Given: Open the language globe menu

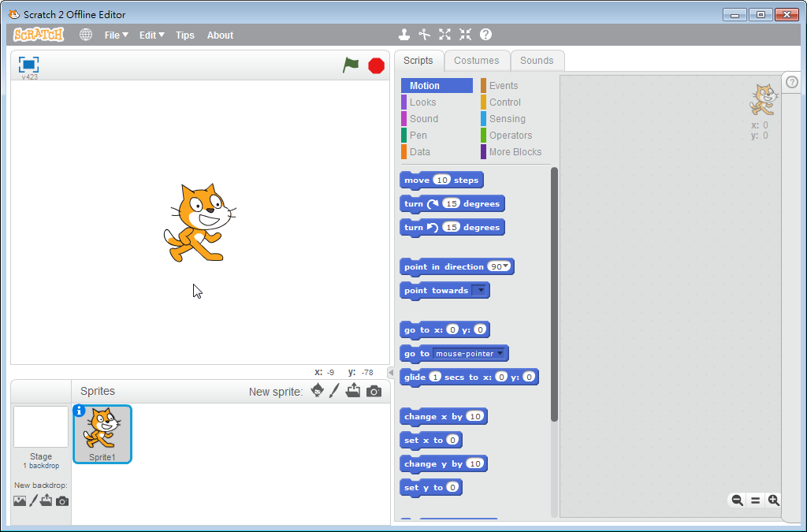Looking at the screenshot, I should (x=86, y=35).
